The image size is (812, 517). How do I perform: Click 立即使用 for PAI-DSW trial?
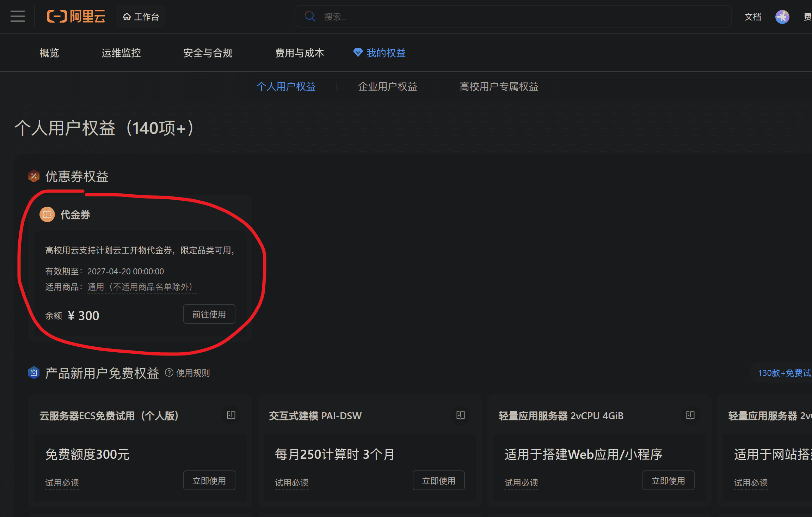coord(439,480)
